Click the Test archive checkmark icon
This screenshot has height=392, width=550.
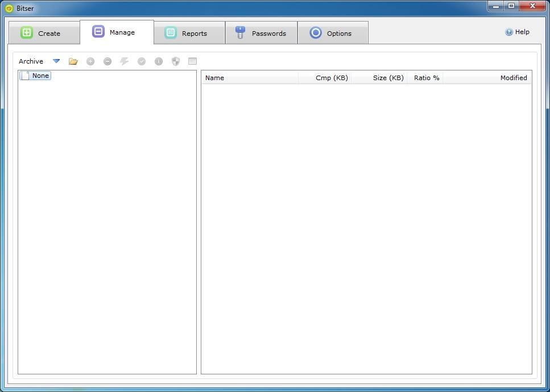141,61
